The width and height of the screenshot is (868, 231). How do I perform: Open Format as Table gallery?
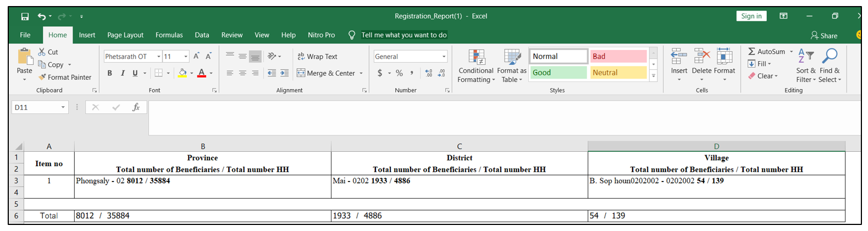511,66
